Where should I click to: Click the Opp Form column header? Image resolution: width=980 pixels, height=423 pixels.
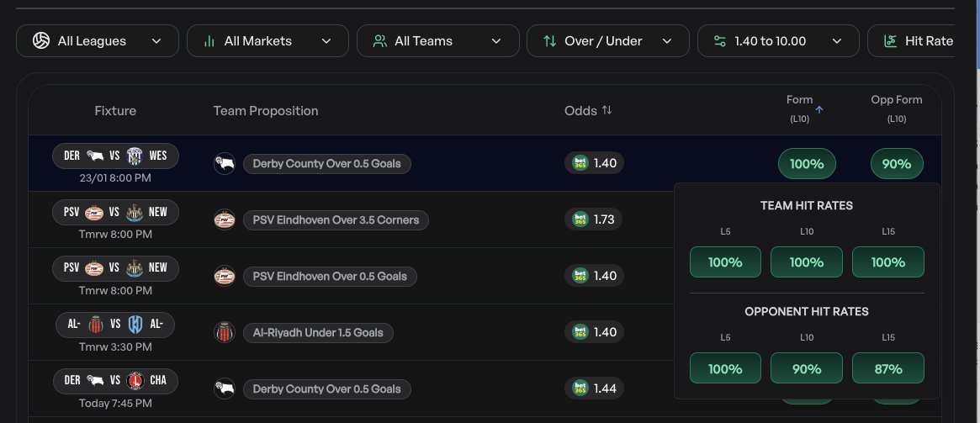[896, 108]
